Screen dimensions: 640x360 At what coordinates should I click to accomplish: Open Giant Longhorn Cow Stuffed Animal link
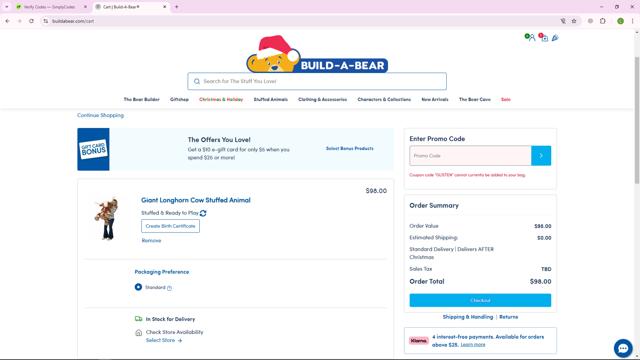coord(196,200)
